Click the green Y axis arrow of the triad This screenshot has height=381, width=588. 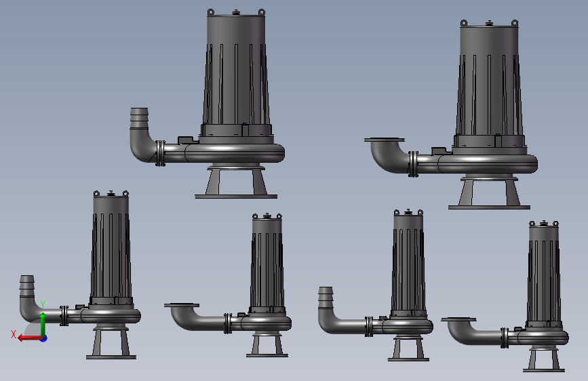tap(43, 324)
